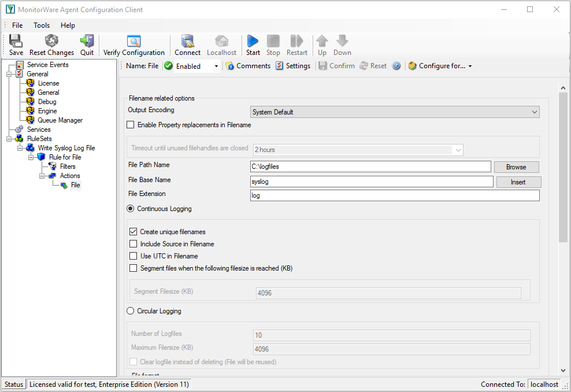Click the Restart service icon

tap(297, 45)
